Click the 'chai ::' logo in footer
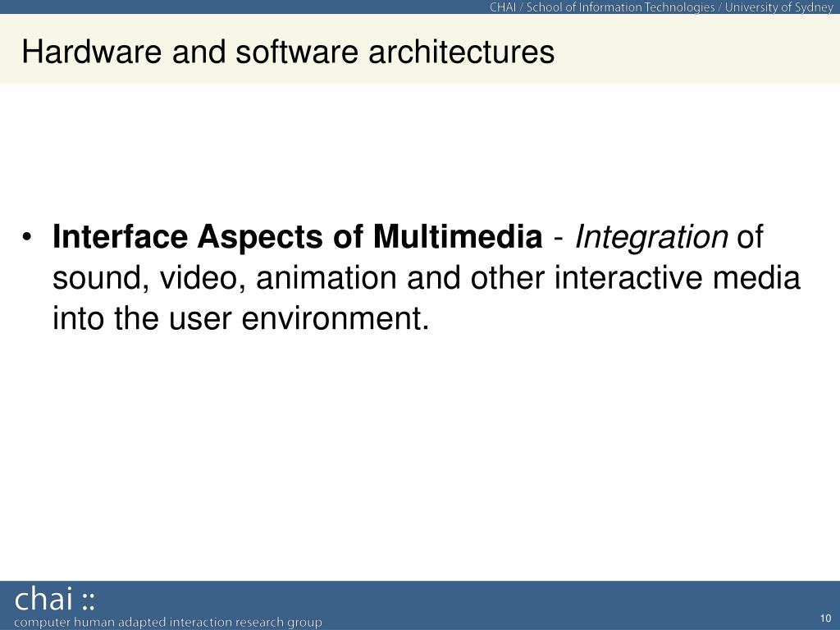 click(x=55, y=599)
